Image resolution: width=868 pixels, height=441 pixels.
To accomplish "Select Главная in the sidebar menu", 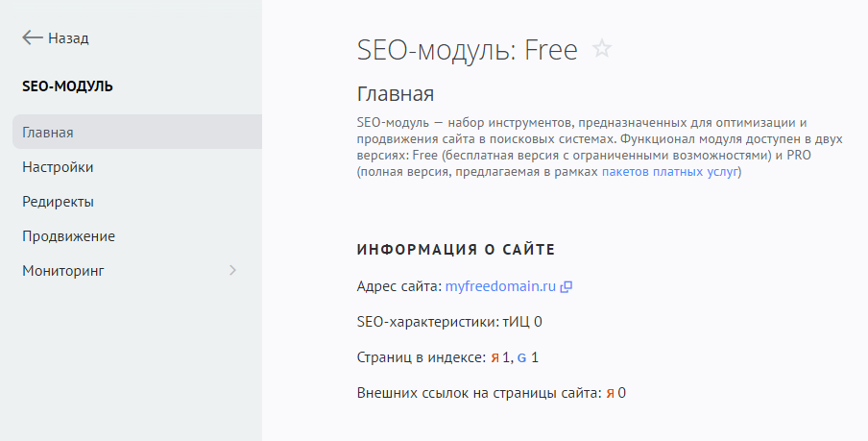I will [x=48, y=133].
